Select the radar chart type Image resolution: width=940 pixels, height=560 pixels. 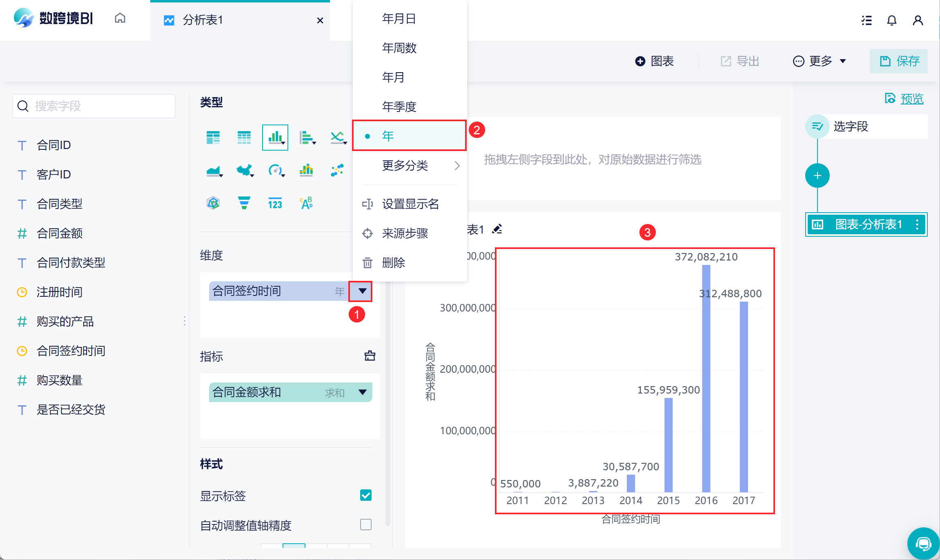213,203
